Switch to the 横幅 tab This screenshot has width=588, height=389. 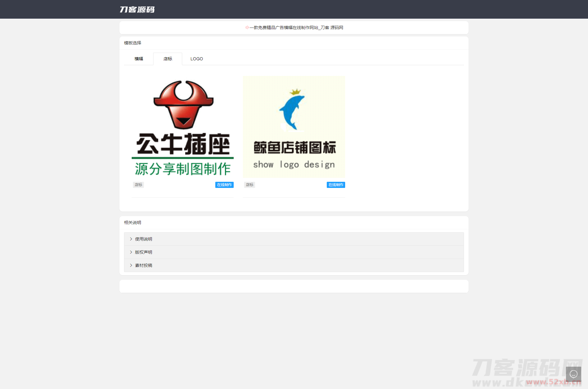pos(139,59)
